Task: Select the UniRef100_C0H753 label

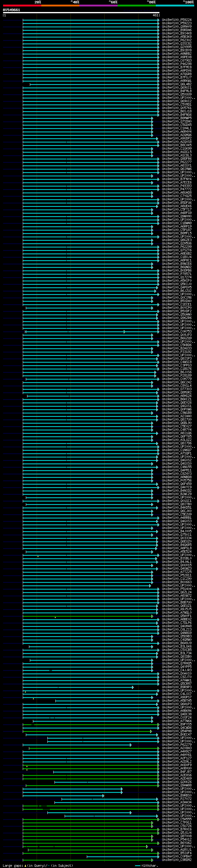Action: click(x=177, y=332)
